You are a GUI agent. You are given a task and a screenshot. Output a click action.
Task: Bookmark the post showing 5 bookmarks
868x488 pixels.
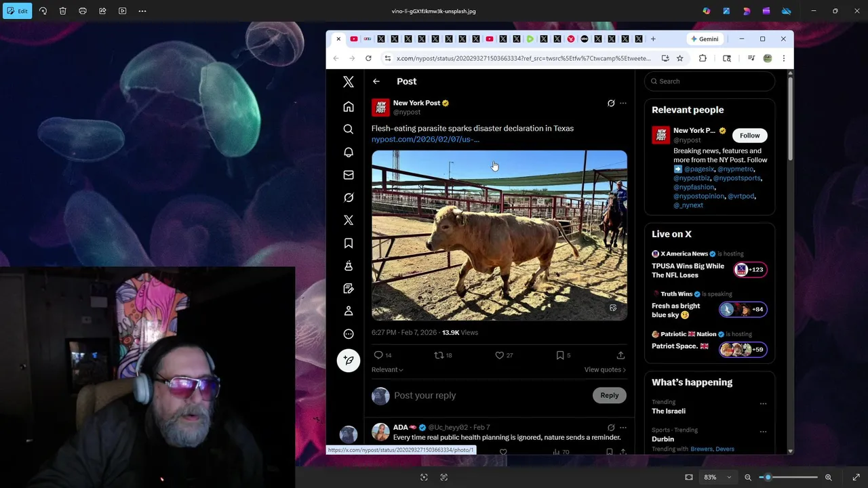(x=563, y=355)
